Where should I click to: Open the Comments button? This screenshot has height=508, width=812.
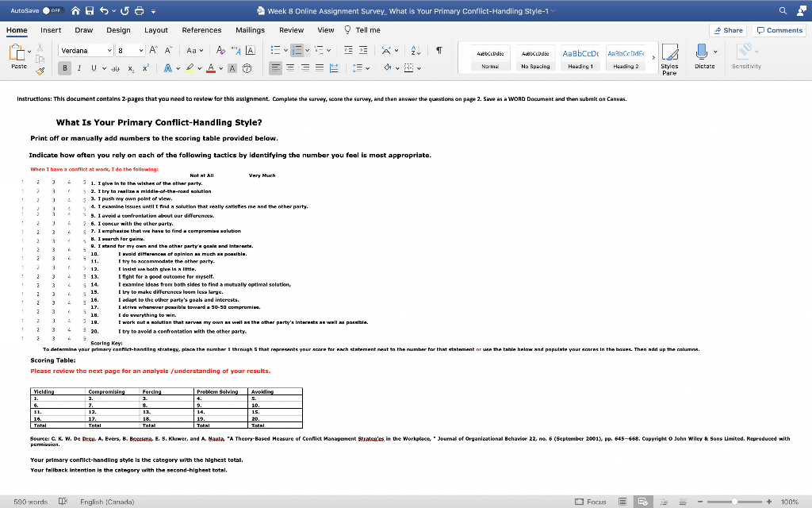click(779, 30)
